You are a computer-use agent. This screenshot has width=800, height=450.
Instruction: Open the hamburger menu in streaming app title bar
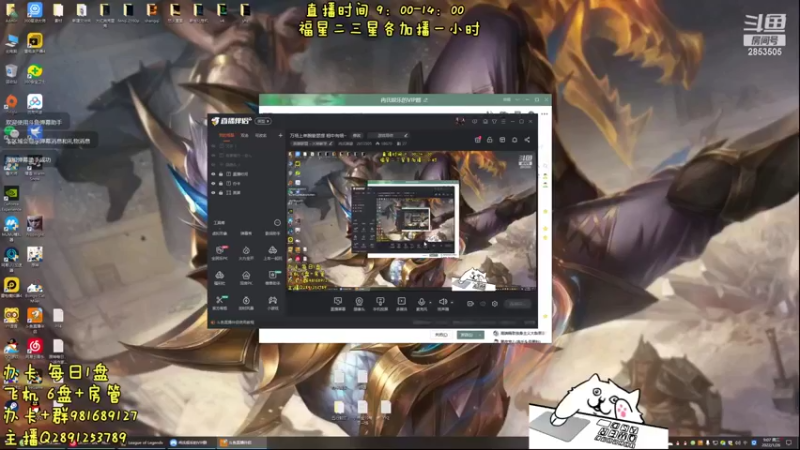pyautogui.click(x=503, y=121)
